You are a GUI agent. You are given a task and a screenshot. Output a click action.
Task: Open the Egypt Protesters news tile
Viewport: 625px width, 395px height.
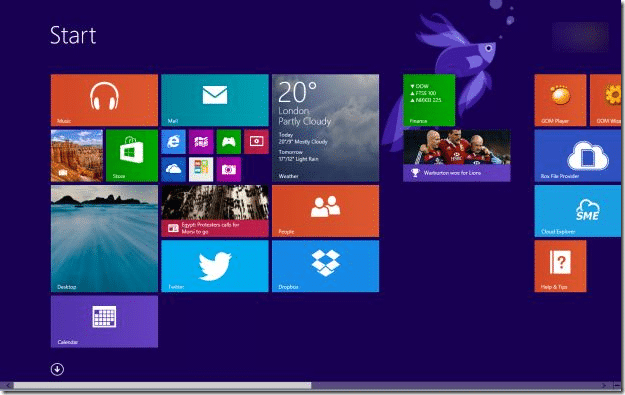click(215, 211)
